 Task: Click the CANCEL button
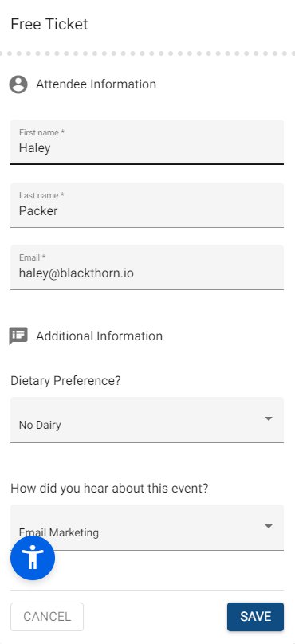click(x=47, y=616)
